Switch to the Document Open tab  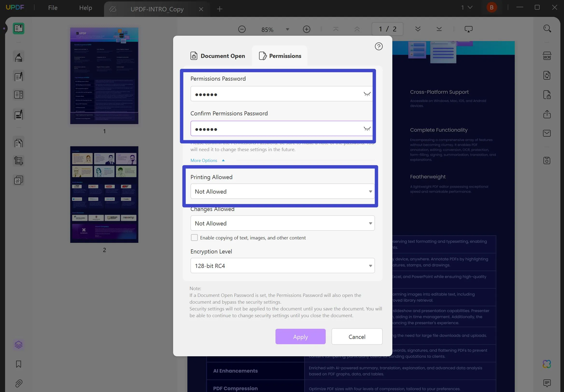(218, 56)
